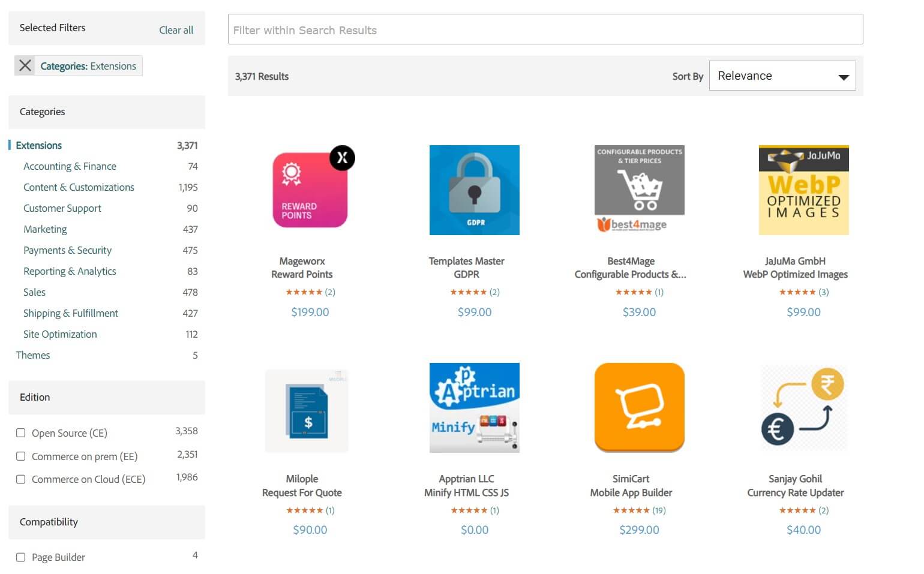The height and width of the screenshot is (574, 924).
Task: Open the Configurable Products &... title link
Action: [631, 274]
